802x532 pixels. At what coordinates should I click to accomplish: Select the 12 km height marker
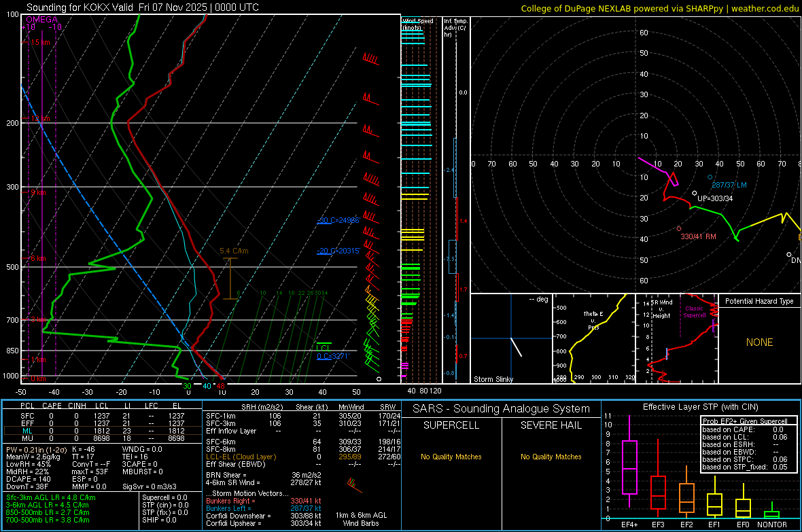tap(40, 119)
